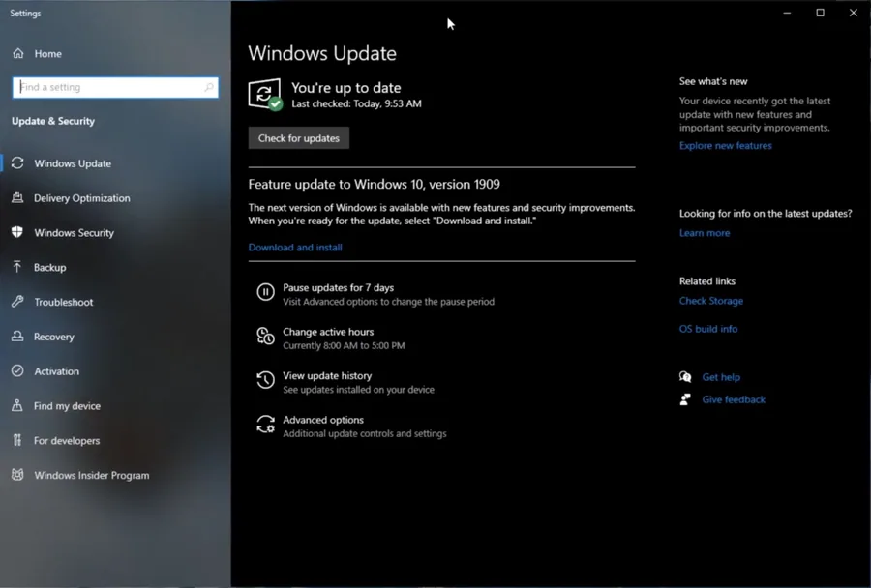871x588 pixels.
Task: Click the Recovery sidebar icon
Action: (x=17, y=336)
